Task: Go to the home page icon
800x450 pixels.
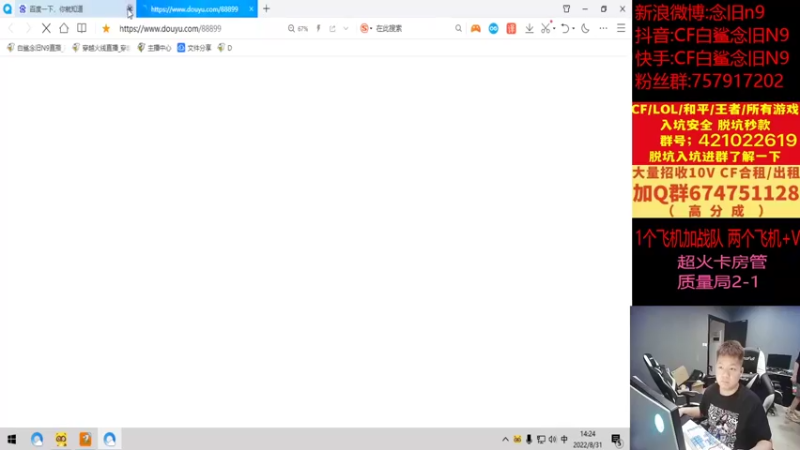Action: click(x=64, y=29)
